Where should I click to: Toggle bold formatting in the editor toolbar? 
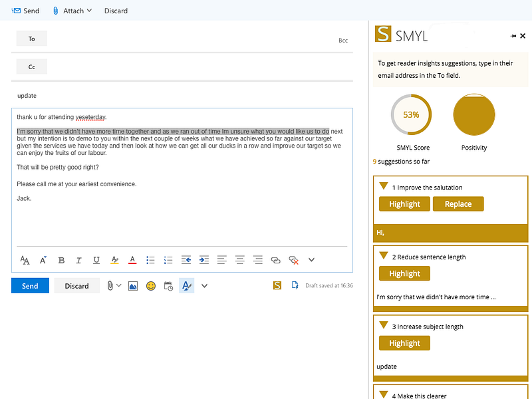61,260
